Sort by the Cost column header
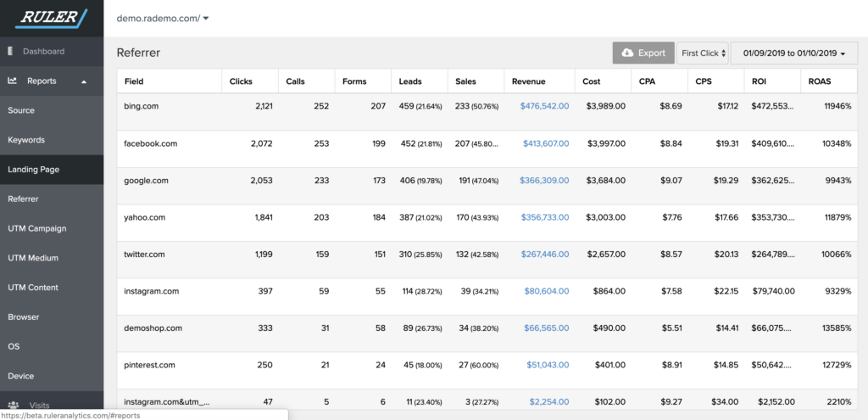Screen dimensions: 868x420 coord(603,81)
